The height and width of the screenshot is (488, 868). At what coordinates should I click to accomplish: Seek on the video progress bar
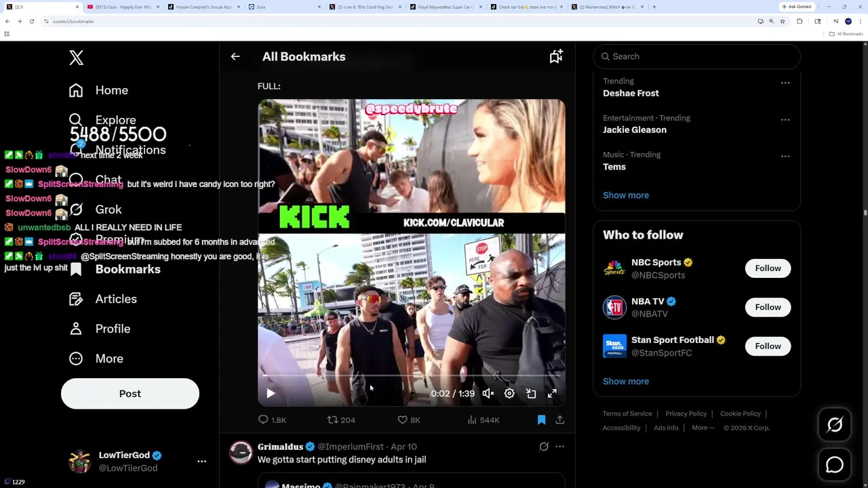[411, 375]
